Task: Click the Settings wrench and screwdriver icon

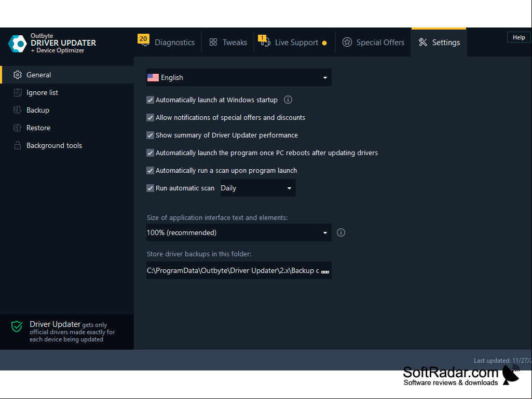Action: click(x=423, y=42)
